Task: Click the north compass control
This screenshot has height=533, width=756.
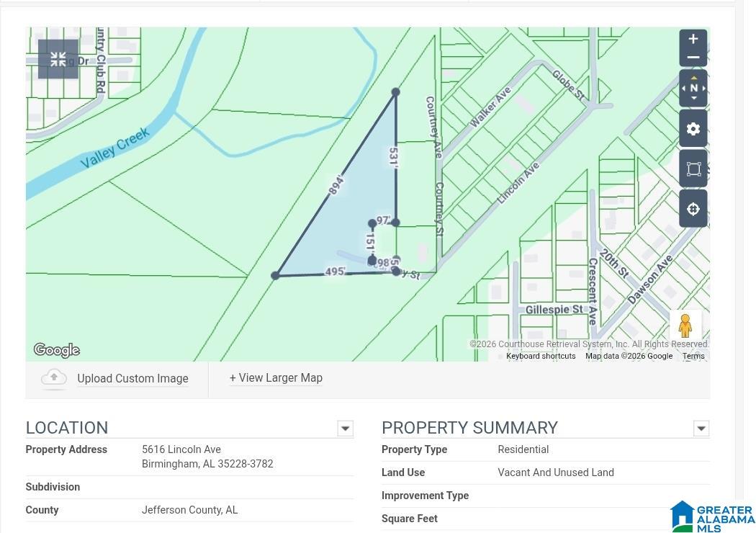Action: click(693, 88)
